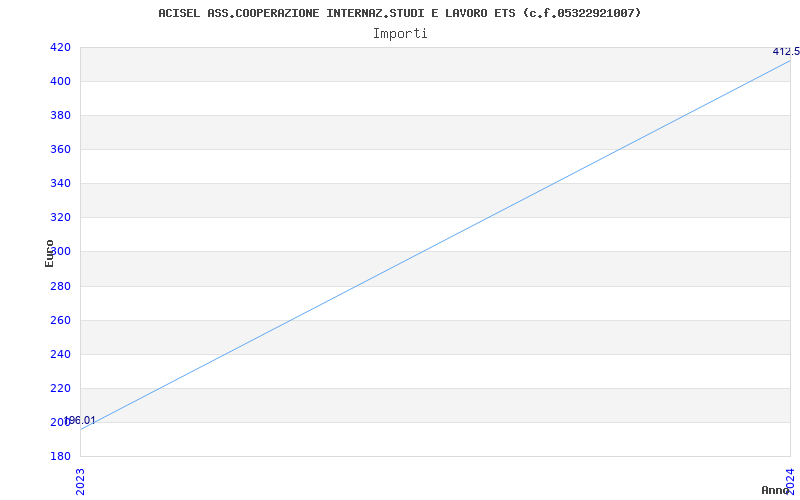Click the blue trend line in the chart
Viewport: 800px width, 500px height.
pos(435,245)
